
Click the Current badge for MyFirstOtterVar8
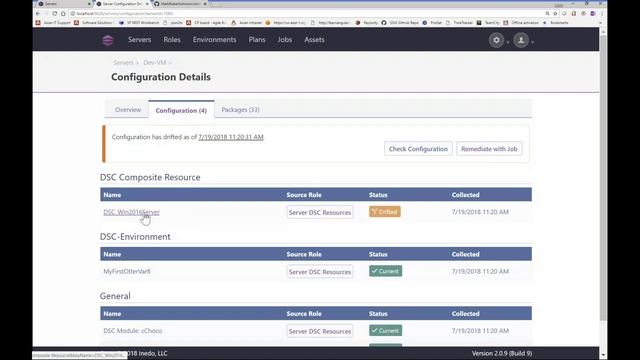click(386, 271)
